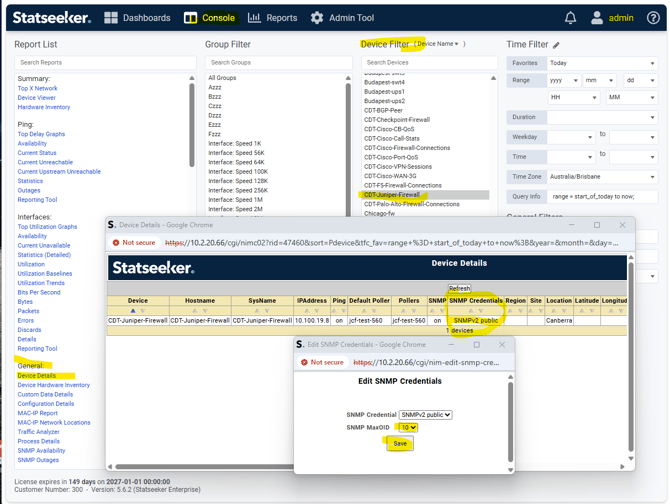The width and height of the screenshot is (670, 504).
Task: Open the Range dd dropdown
Action: point(641,80)
